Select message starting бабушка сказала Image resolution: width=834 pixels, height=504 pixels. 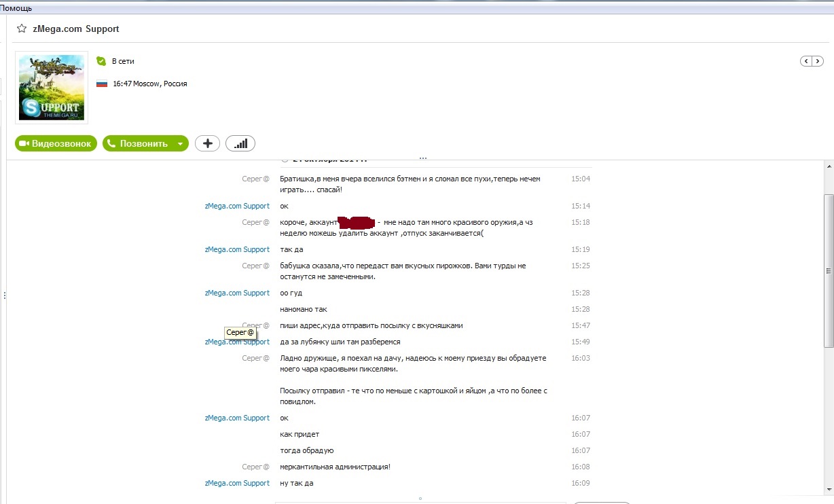[403, 271]
